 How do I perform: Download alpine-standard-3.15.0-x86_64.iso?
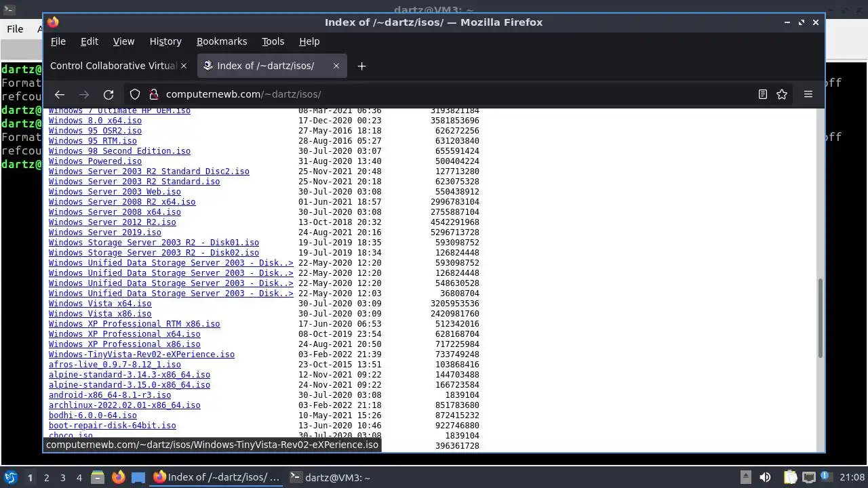tap(130, 385)
